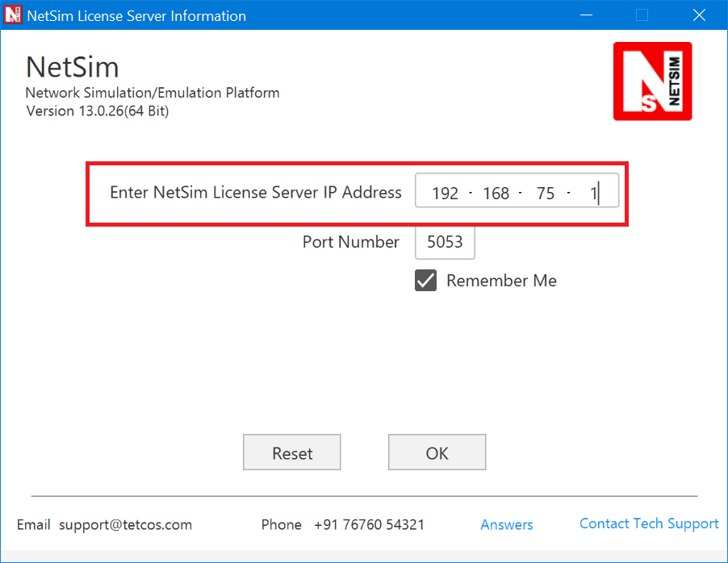Screen dimensions: 728x563
Task: Click the Reset button
Action: pyautogui.click(x=292, y=452)
